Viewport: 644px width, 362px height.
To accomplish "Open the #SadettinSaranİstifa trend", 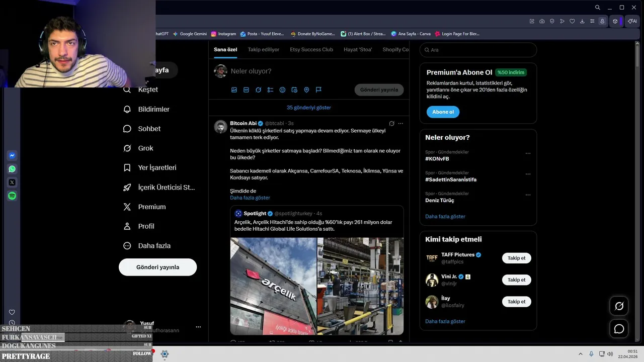I will (451, 179).
